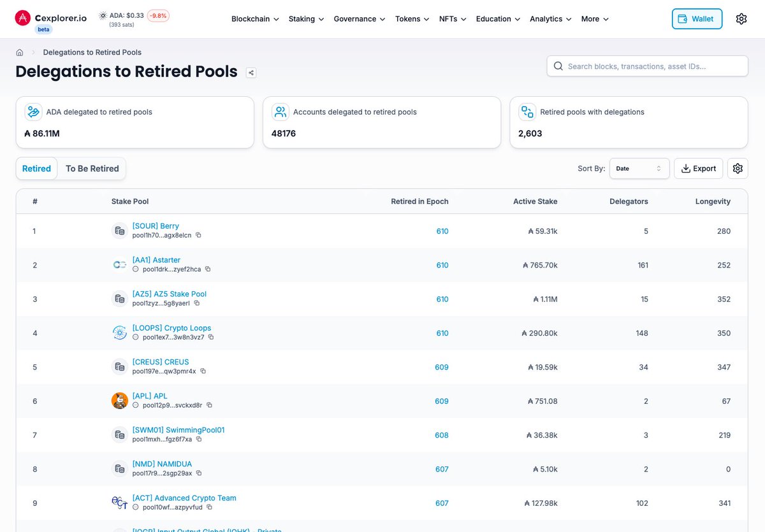
Task: Copy pool ID of LOOPS Crypto Loops
Action: (x=211, y=337)
